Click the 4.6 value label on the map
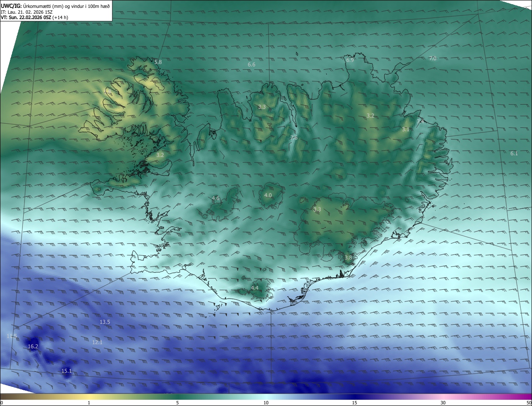532x406 pixels. pos(216,198)
